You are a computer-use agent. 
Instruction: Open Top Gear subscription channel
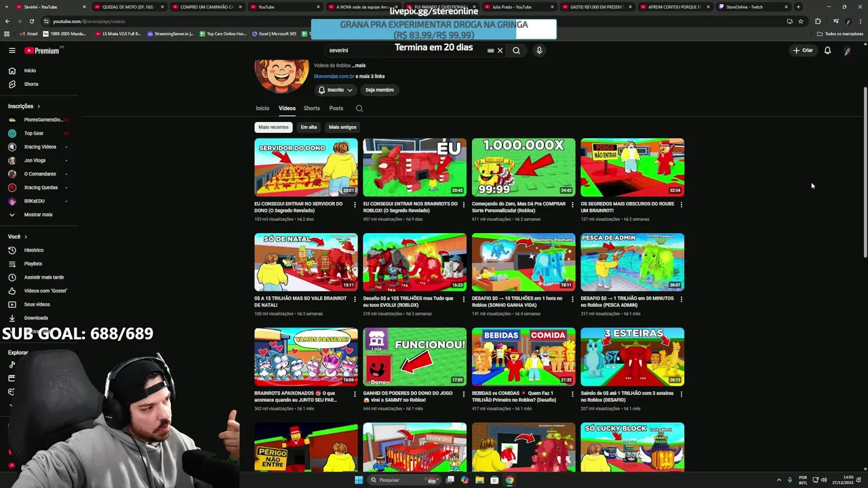click(x=34, y=134)
